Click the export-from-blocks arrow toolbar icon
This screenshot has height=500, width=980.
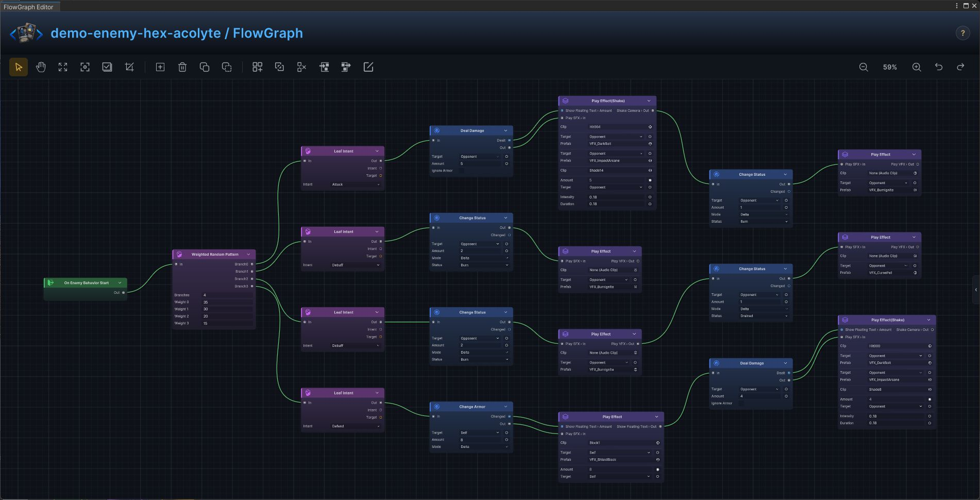(346, 67)
